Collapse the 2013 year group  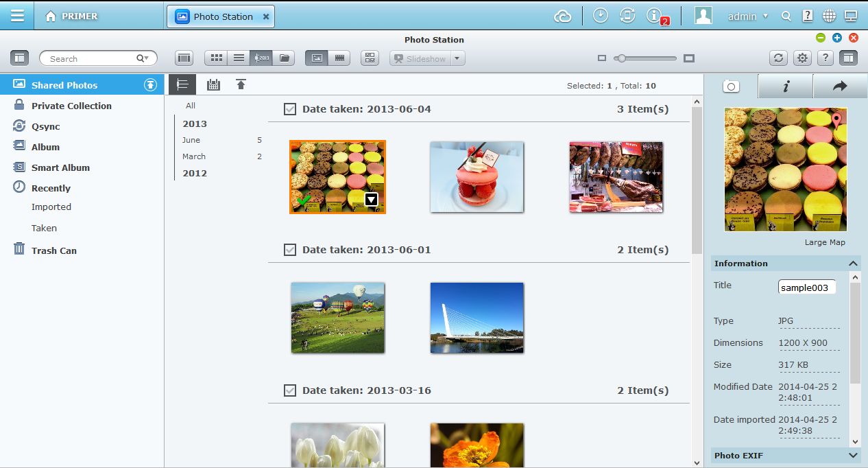(195, 124)
